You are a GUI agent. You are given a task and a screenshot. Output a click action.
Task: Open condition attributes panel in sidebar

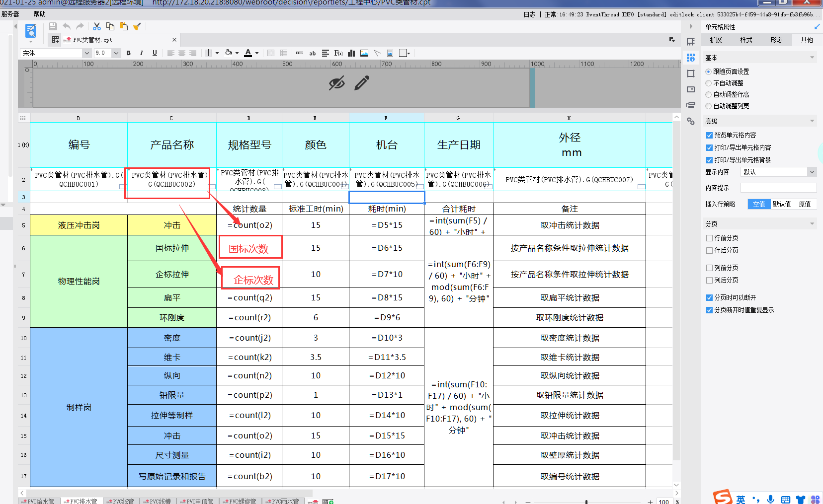tap(691, 105)
